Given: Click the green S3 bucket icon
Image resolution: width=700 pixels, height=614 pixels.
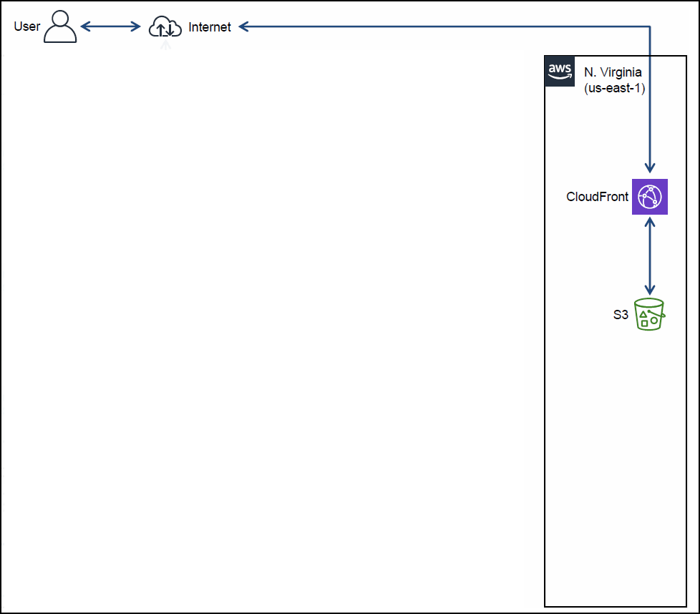Looking at the screenshot, I should tap(650, 314).
